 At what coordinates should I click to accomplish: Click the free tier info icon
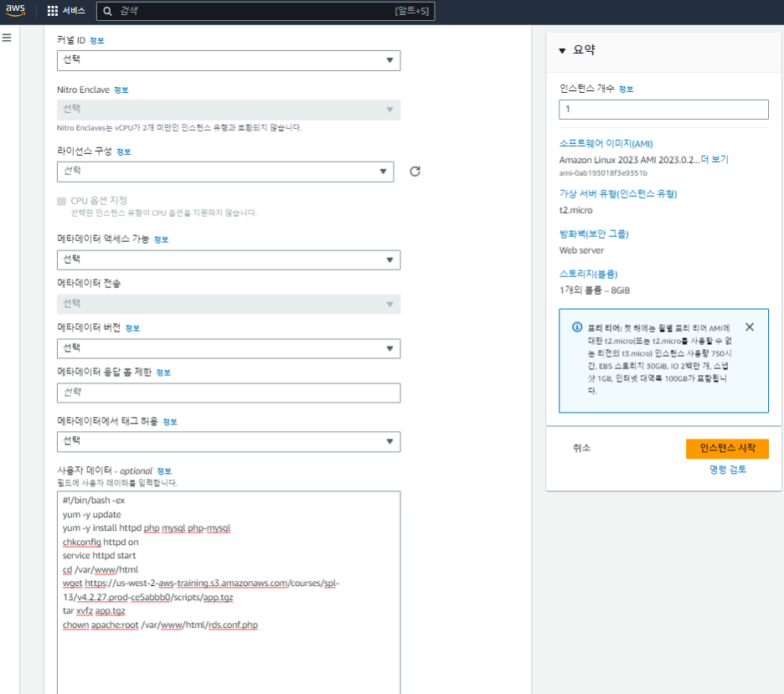click(x=577, y=327)
